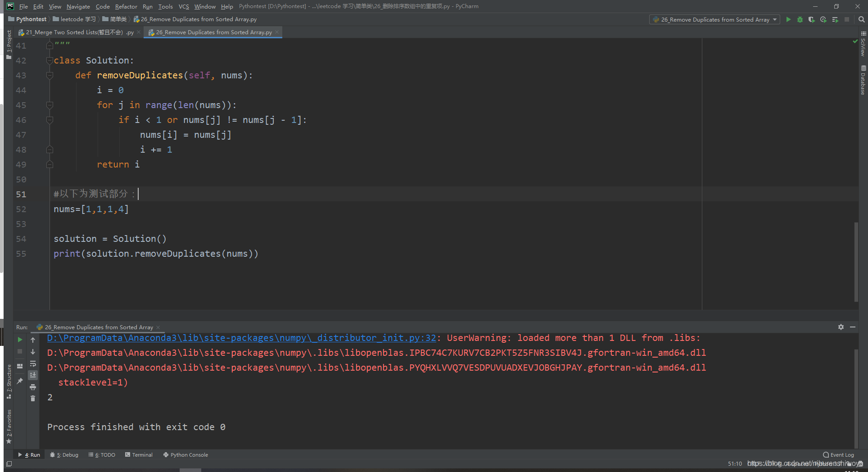
Task: Collapse the if block fold on line 46
Action: pyautogui.click(x=50, y=120)
